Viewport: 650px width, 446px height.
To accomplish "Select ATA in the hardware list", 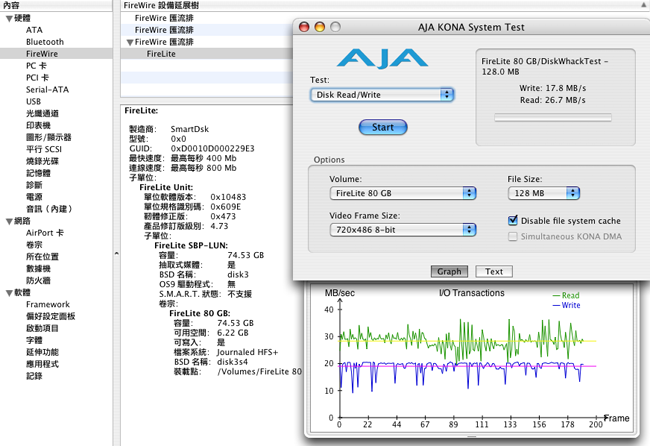I will coord(34,30).
